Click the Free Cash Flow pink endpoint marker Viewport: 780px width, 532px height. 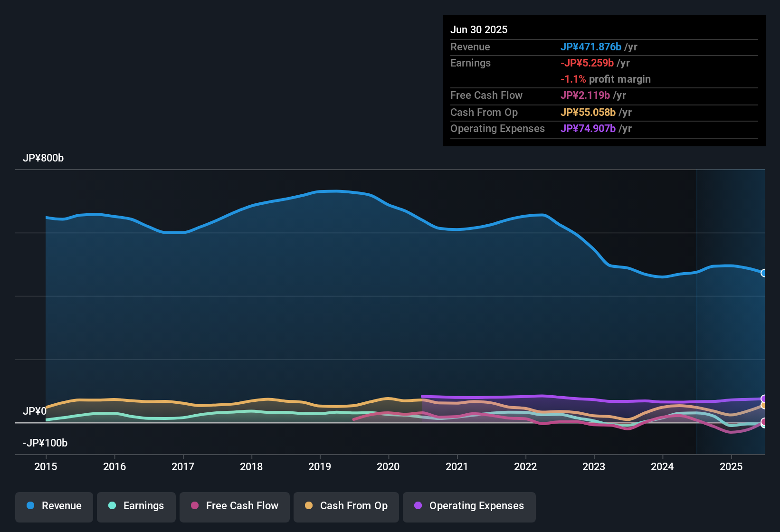point(764,422)
